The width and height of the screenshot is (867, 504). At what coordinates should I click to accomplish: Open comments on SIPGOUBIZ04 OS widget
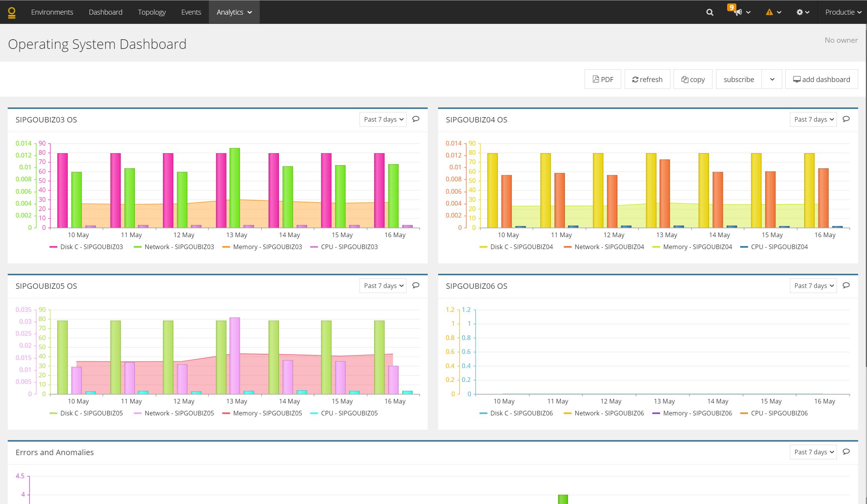(x=846, y=119)
